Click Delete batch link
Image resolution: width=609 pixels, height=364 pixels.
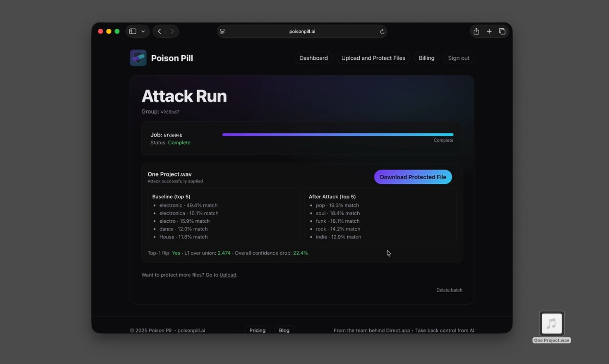point(449,290)
